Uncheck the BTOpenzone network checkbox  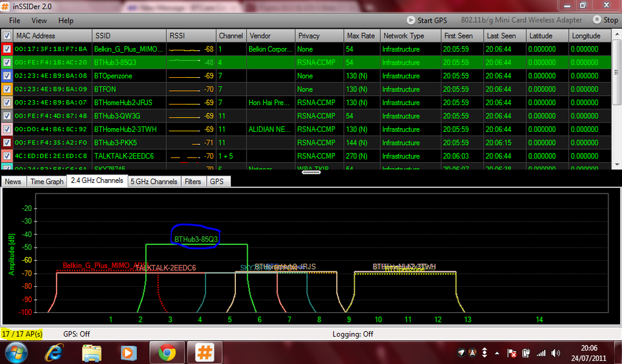coord(7,76)
